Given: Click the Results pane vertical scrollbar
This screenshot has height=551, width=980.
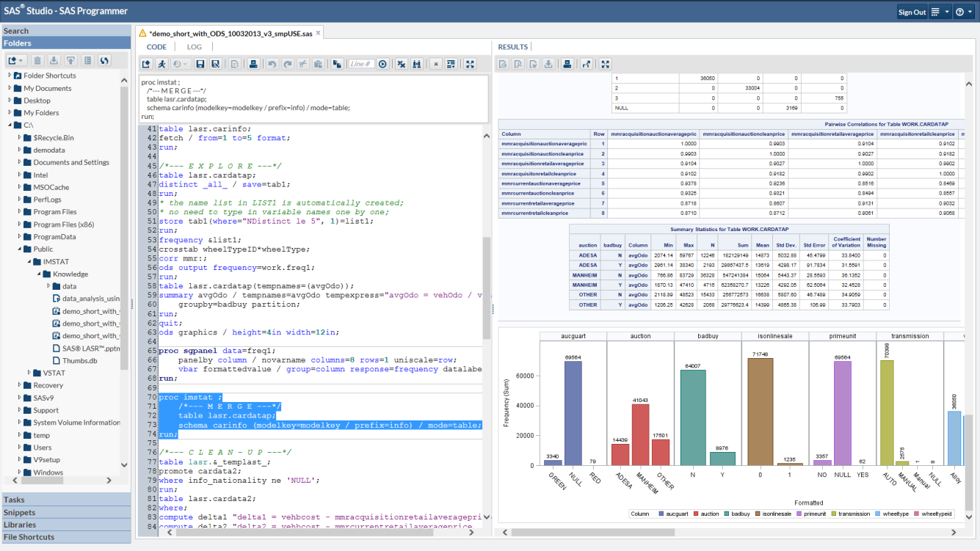Looking at the screenshot, I should point(969,462).
